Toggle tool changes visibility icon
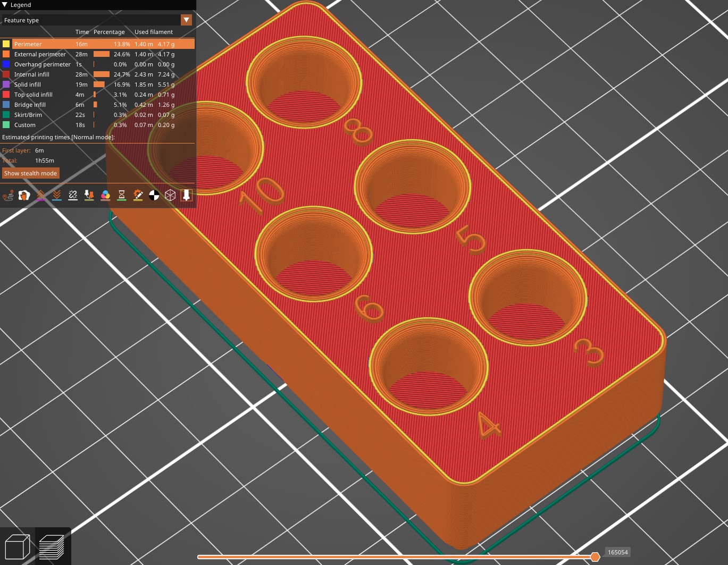The width and height of the screenshot is (728, 565). pyautogui.click(x=89, y=196)
